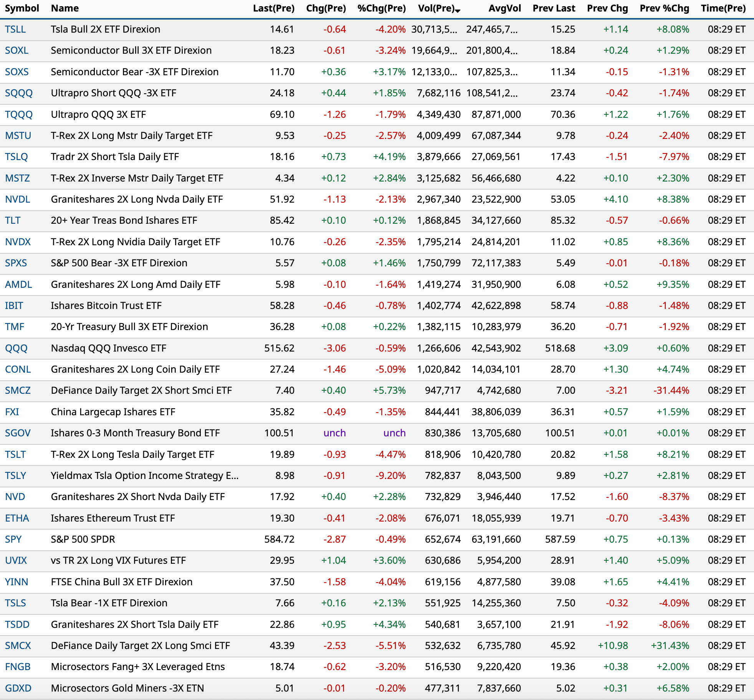Sort by Vol(Pre) column header

pos(436,8)
